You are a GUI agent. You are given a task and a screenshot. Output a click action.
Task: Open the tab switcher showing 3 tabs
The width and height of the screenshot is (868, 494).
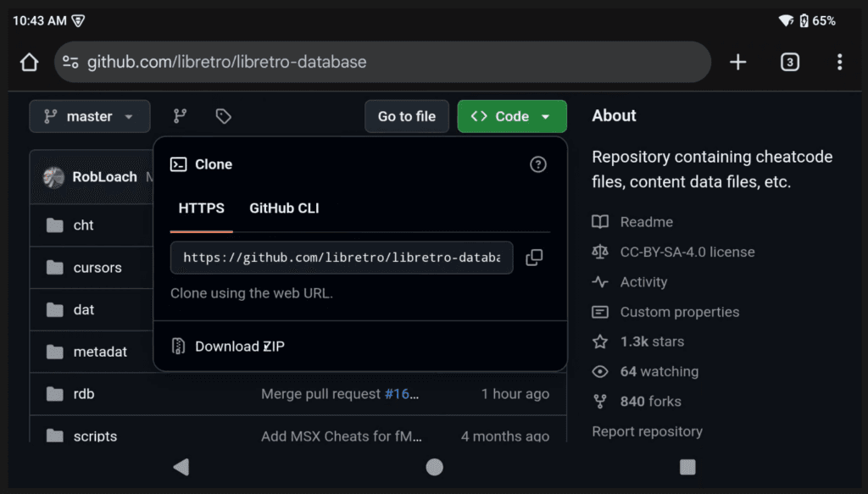click(x=789, y=62)
